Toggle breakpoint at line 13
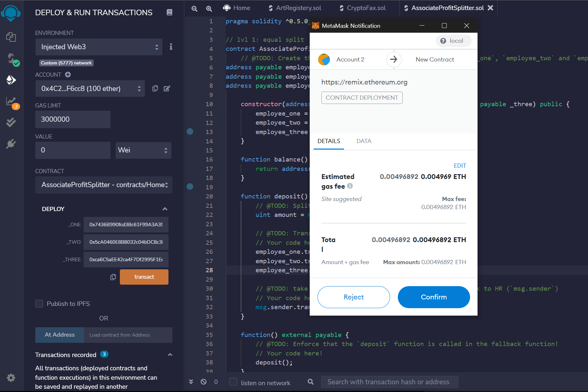Screen dimensions: 588x392 [190, 131]
